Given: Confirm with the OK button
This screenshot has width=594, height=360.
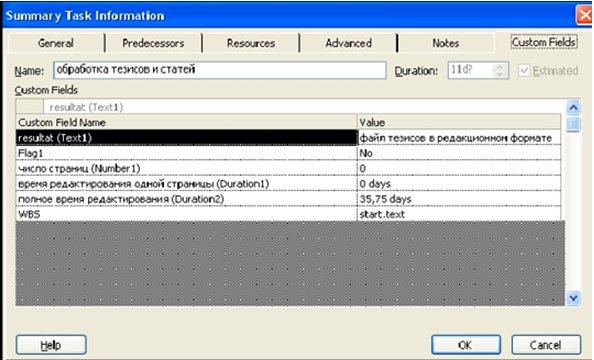Looking at the screenshot, I should tap(466, 345).
